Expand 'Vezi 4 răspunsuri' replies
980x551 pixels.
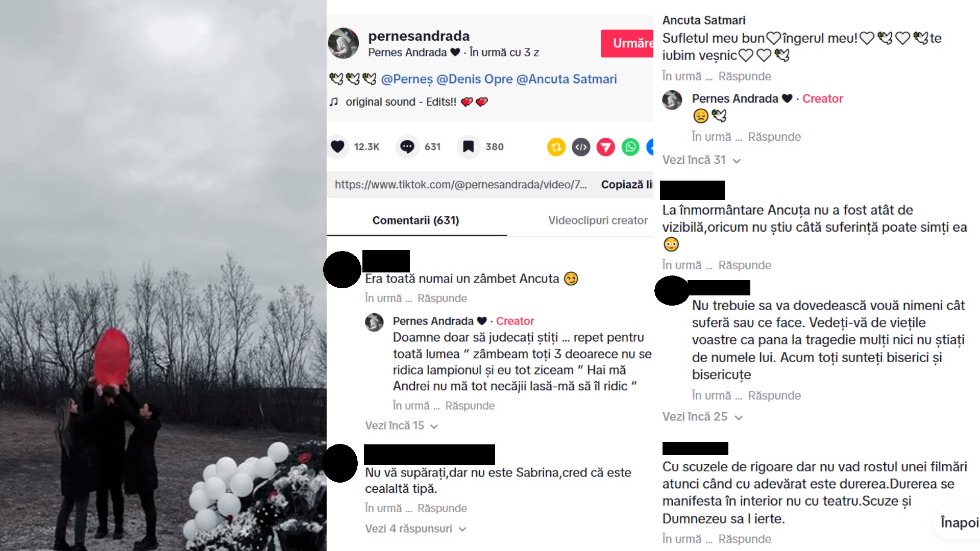point(415,529)
